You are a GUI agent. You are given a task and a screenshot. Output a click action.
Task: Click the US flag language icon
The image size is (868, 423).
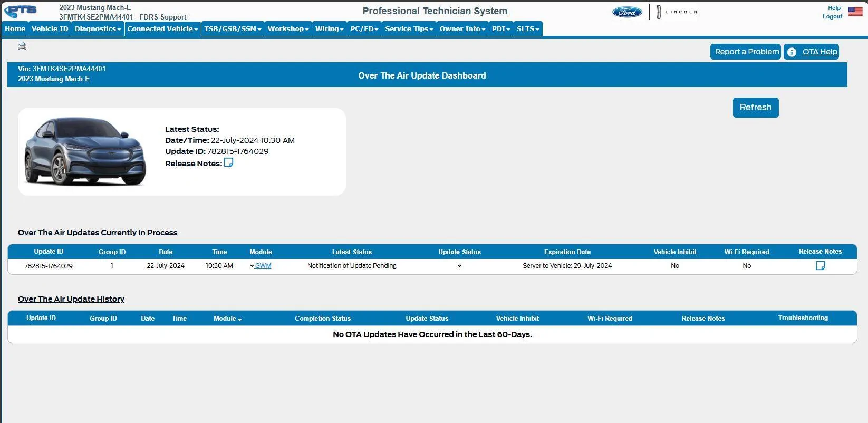pyautogui.click(x=855, y=11)
